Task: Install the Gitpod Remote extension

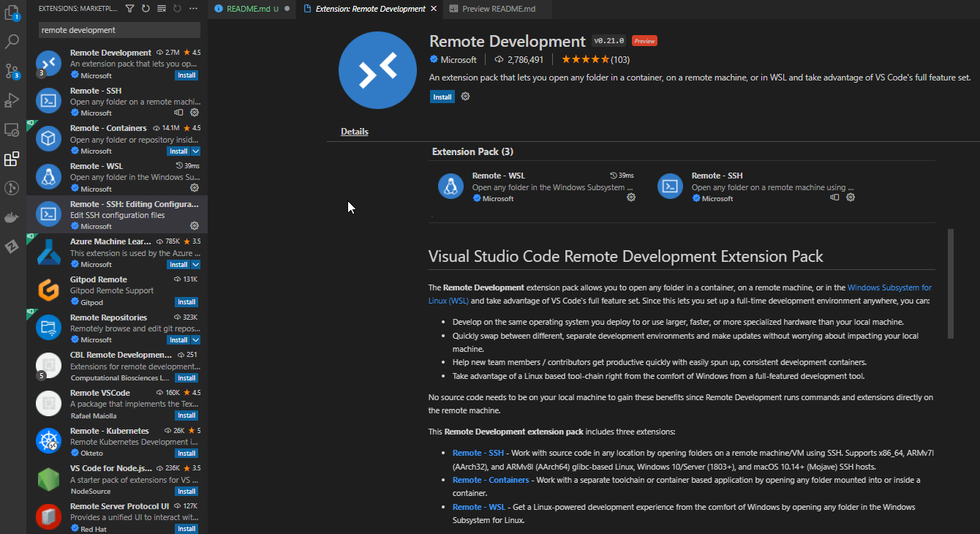Action: click(x=186, y=302)
